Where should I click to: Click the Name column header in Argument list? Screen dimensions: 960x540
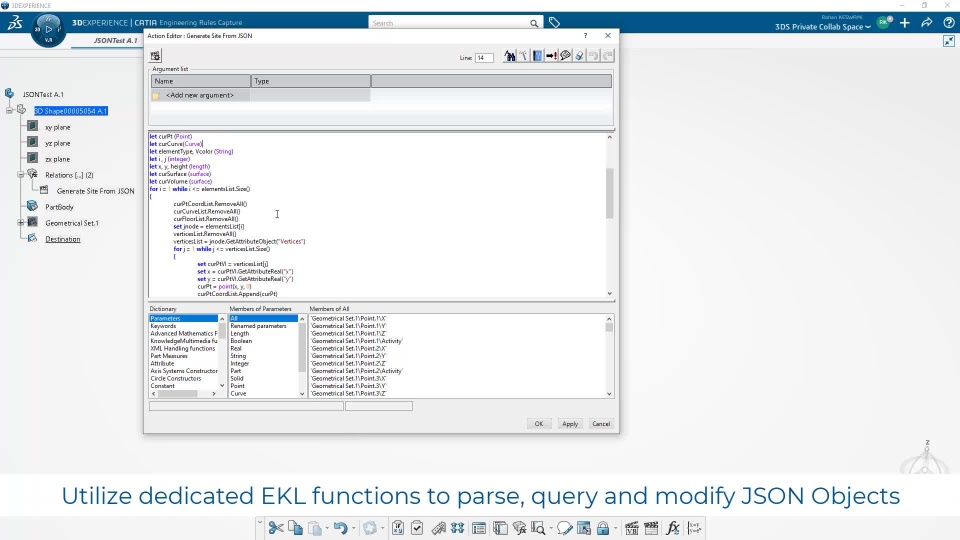201,81
